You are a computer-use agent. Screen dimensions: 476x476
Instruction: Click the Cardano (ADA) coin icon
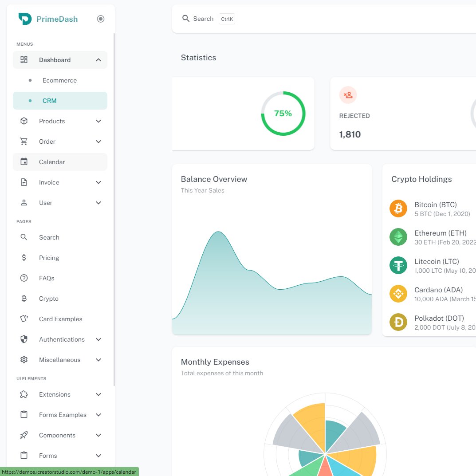tap(398, 294)
